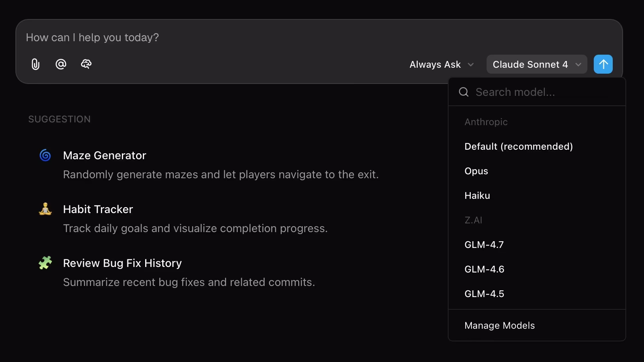Screen dimensions: 644x362
Task: Select Default (recommended) model
Action: pyautogui.click(x=518, y=147)
